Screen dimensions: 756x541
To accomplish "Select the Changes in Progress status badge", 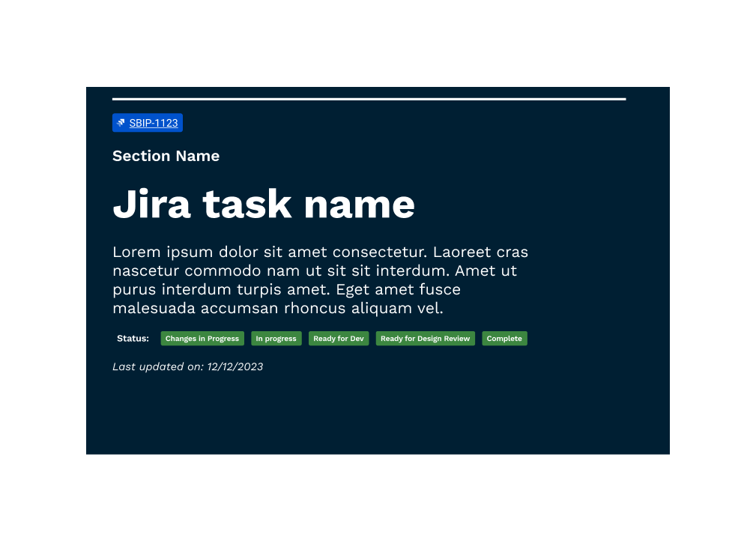I will 202,339.
